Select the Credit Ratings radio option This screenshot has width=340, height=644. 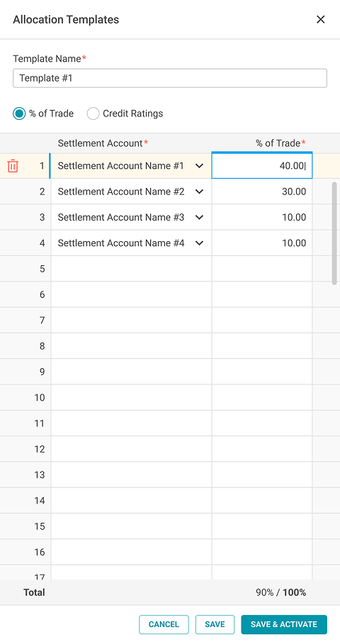tap(93, 113)
